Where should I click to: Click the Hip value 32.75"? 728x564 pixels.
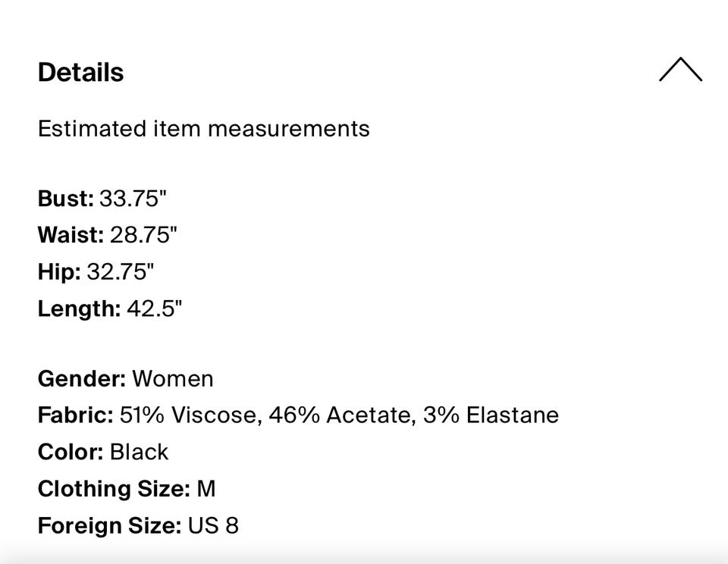pyautogui.click(x=121, y=271)
